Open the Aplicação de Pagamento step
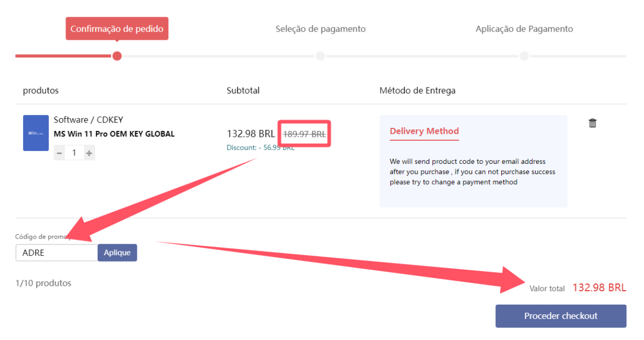Screen dimensions: 644x340 (524, 28)
